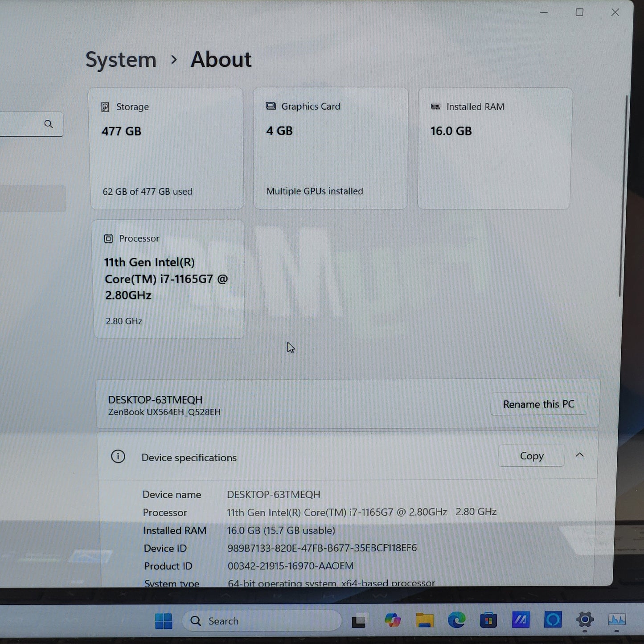This screenshot has height=644, width=644.
Task: Click the Device ID value 989B7133-820E
Action: pyautogui.click(x=322, y=548)
